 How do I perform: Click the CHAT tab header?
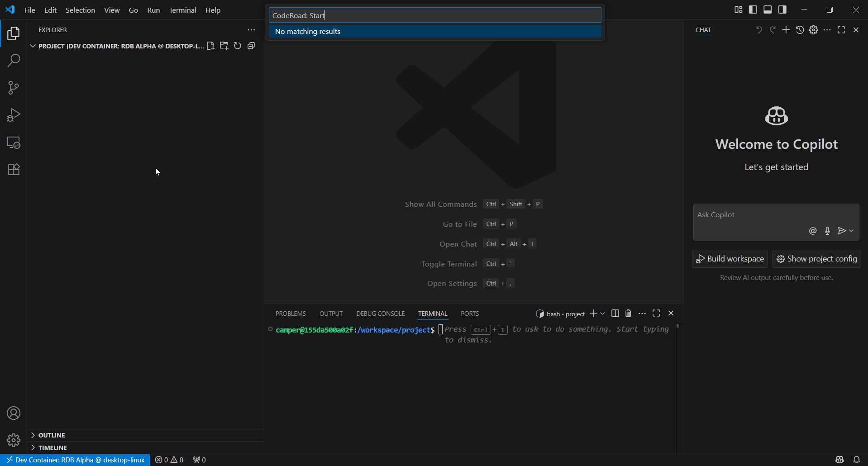point(703,30)
